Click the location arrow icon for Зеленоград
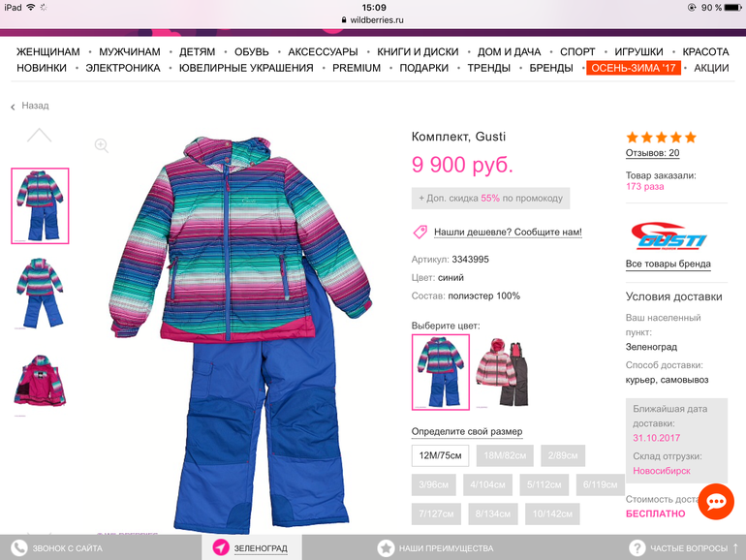 (x=221, y=547)
